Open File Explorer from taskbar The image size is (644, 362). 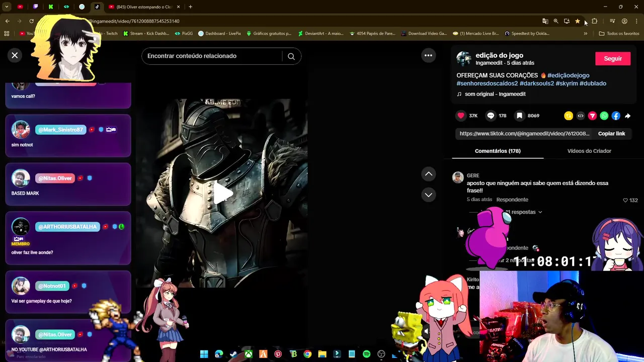pos(322,354)
